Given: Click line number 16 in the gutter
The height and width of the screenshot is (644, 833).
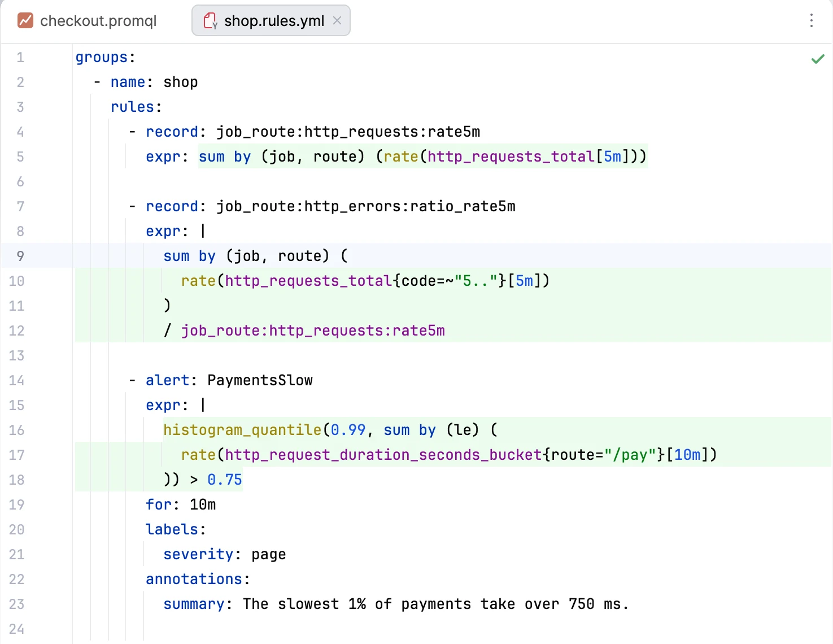Looking at the screenshot, I should tap(16, 430).
